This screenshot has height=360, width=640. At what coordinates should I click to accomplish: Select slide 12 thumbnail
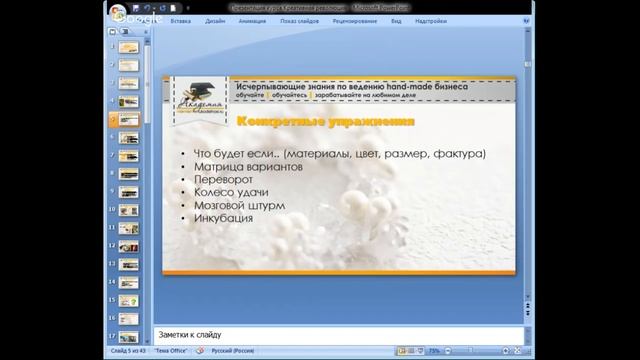(129, 247)
